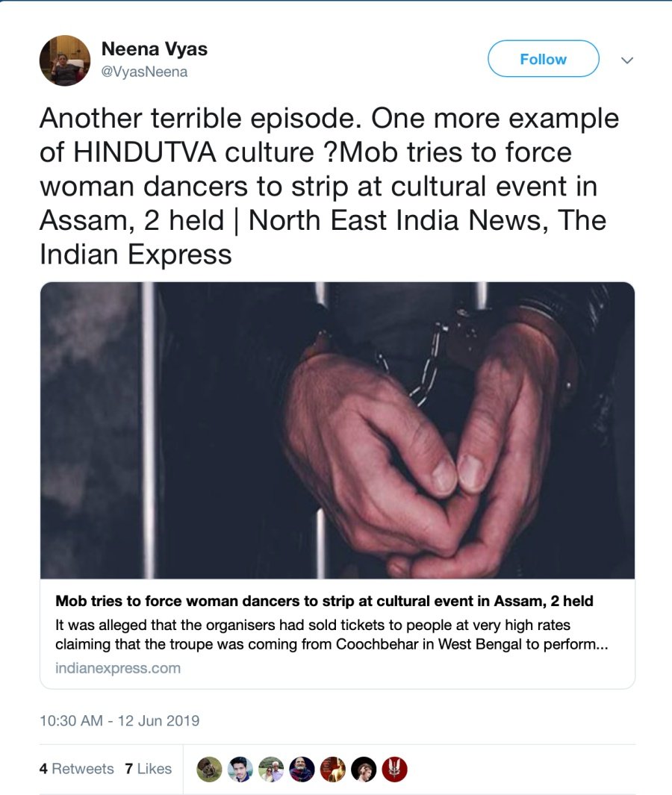Click the tweet text about Assam episode
The image size is (672, 795).
pyautogui.click(x=329, y=187)
